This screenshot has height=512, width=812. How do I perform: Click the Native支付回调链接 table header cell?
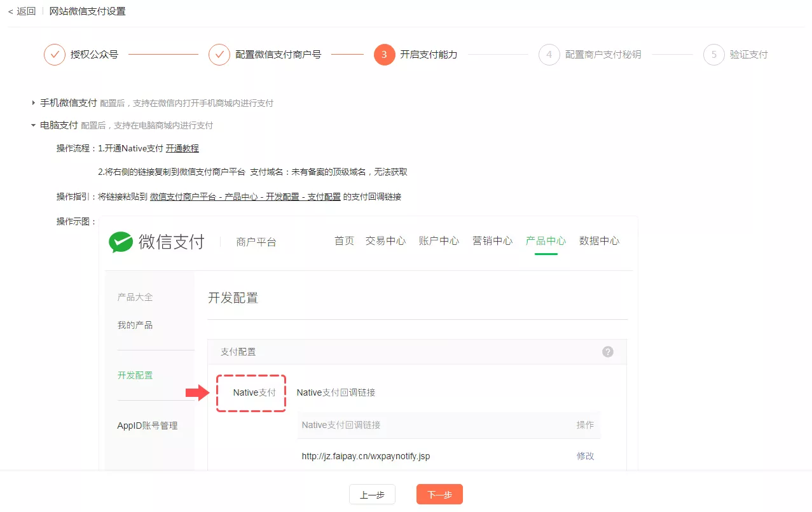341,425
